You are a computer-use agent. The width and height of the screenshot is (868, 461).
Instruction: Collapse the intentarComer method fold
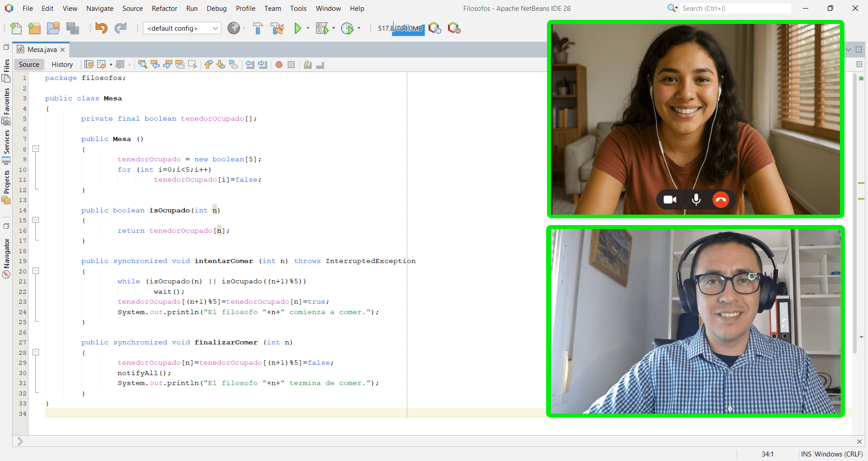(x=36, y=271)
